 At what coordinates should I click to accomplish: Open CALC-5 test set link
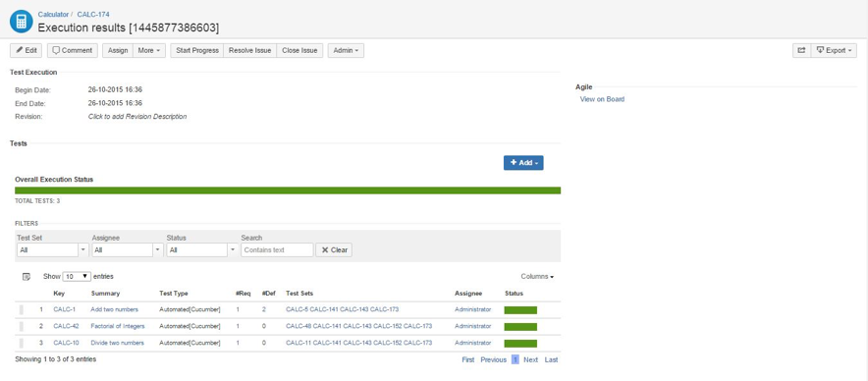point(297,309)
